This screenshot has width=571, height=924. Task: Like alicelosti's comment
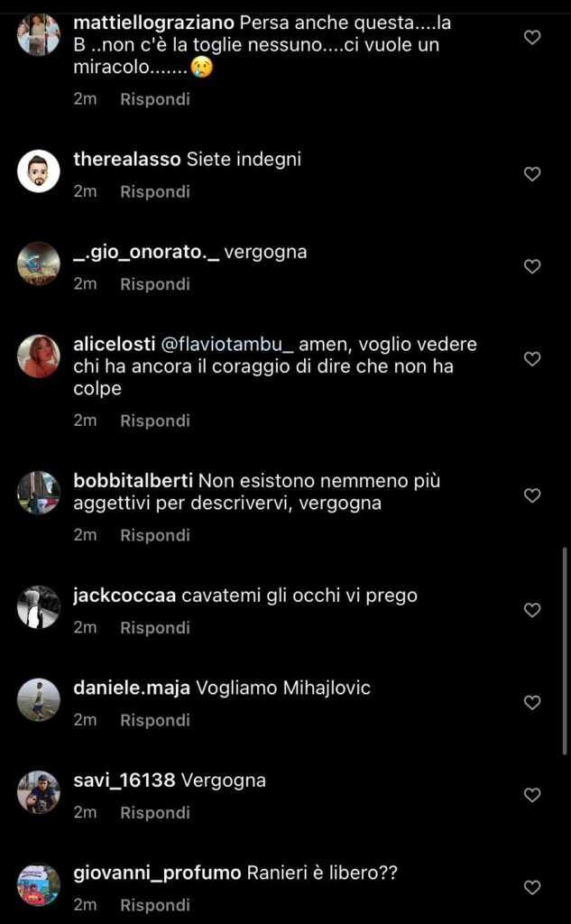(532, 359)
